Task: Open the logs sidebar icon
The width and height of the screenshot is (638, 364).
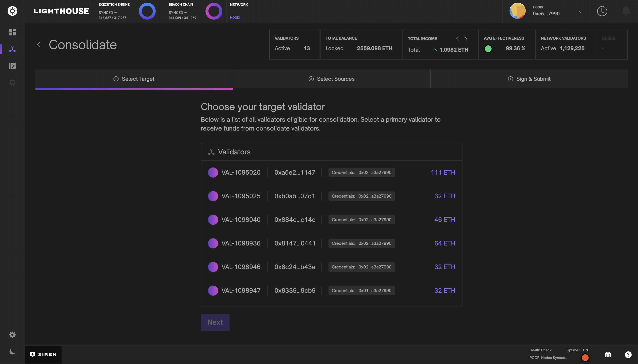Action: 12,66
